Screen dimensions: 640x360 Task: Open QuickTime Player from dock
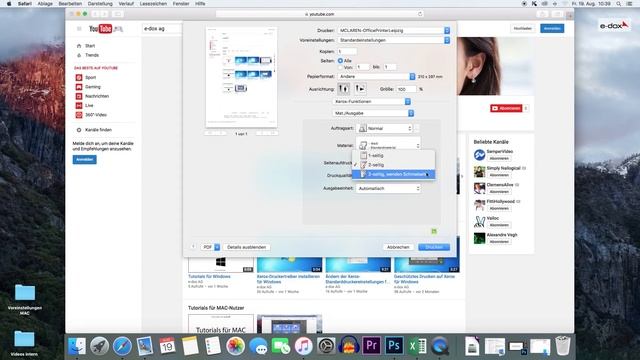tap(439, 346)
